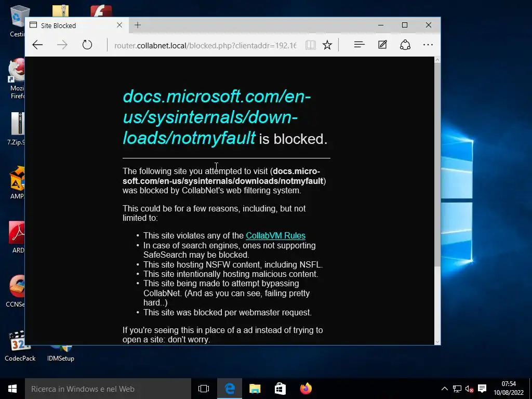Click the Ricerca in Windows search box
Screen dimensions: 532x399
point(108,389)
